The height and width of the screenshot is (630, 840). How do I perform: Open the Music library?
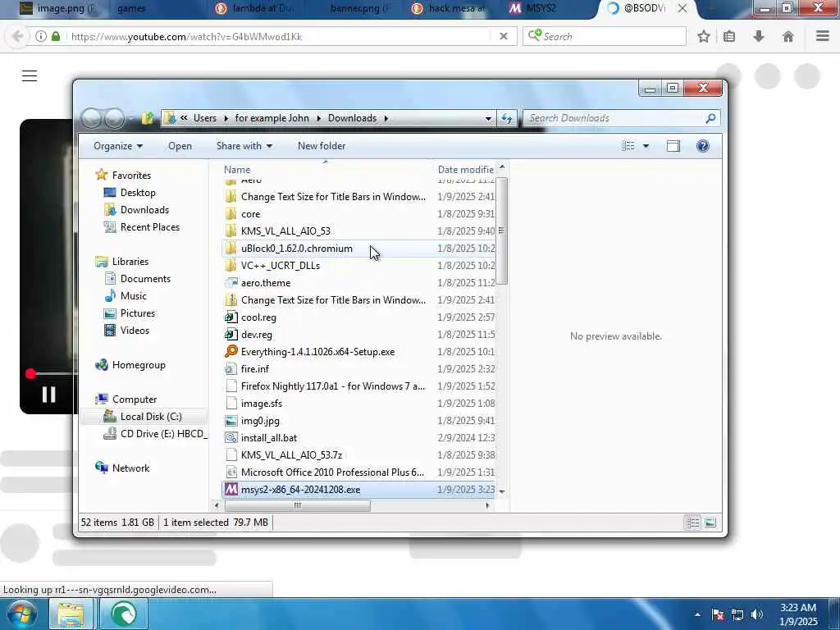[x=134, y=295]
